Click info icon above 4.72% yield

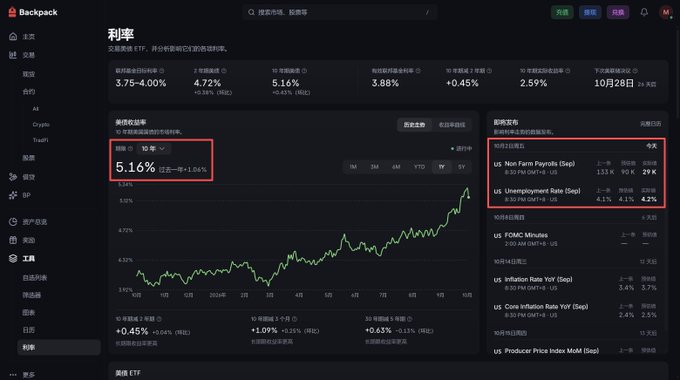224,70
